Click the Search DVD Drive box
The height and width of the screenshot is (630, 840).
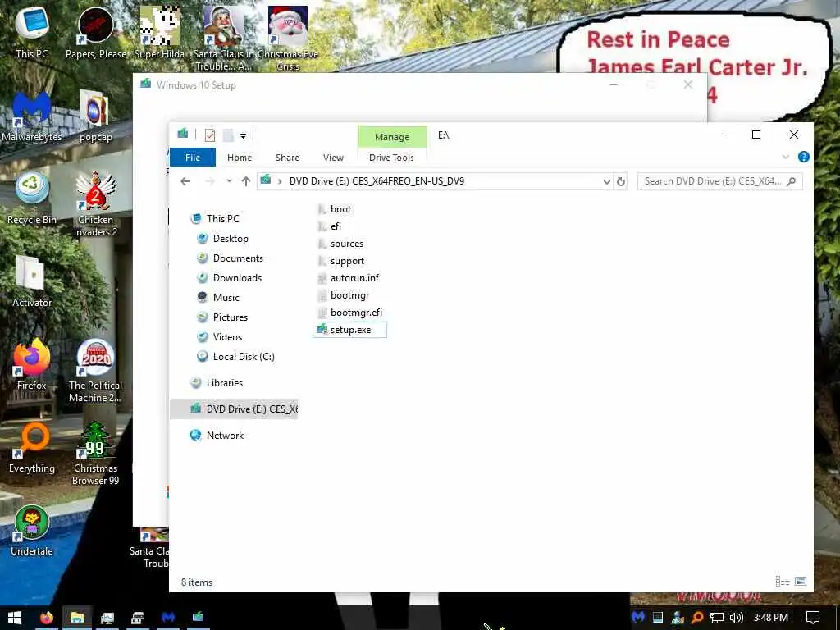point(719,181)
